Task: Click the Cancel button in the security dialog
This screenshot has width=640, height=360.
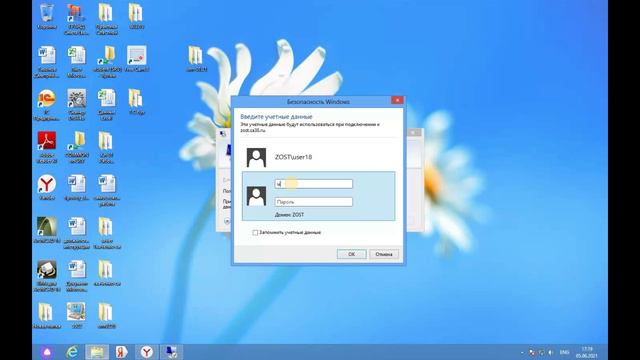Action: (x=384, y=254)
